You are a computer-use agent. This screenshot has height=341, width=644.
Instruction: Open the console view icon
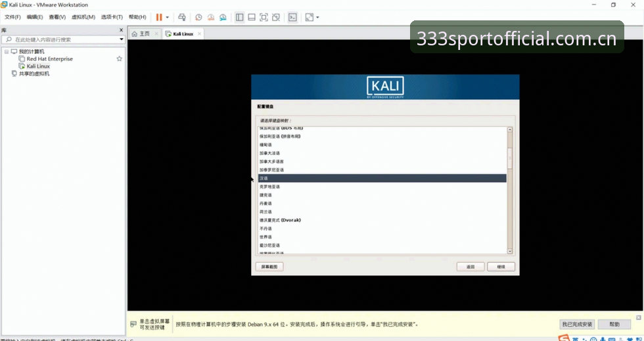pyautogui.click(x=292, y=17)
